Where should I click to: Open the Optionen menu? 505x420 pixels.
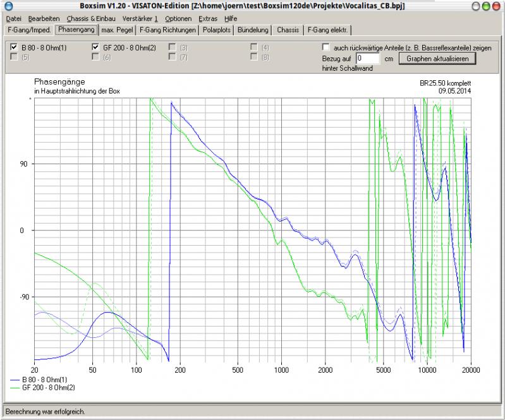point(179,19)
